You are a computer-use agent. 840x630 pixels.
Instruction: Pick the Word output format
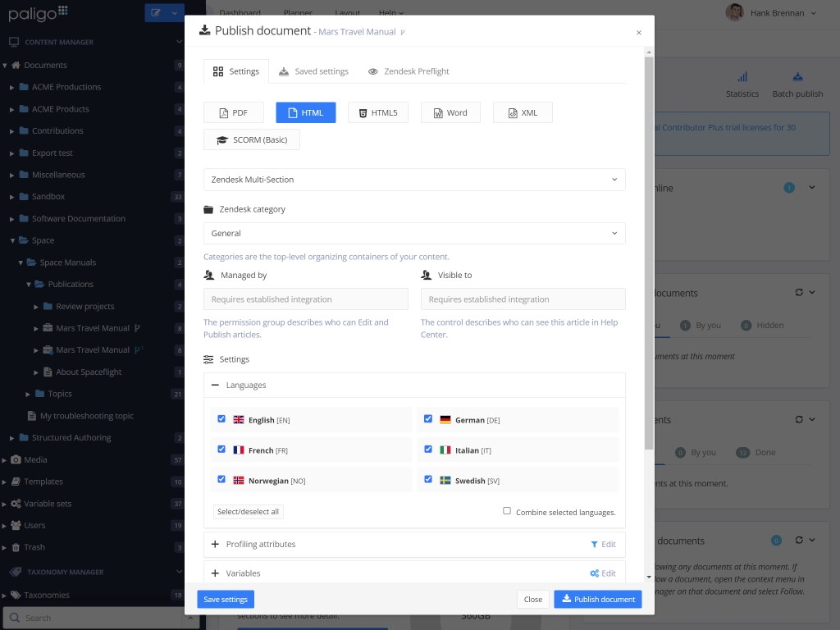coord(450,112)
